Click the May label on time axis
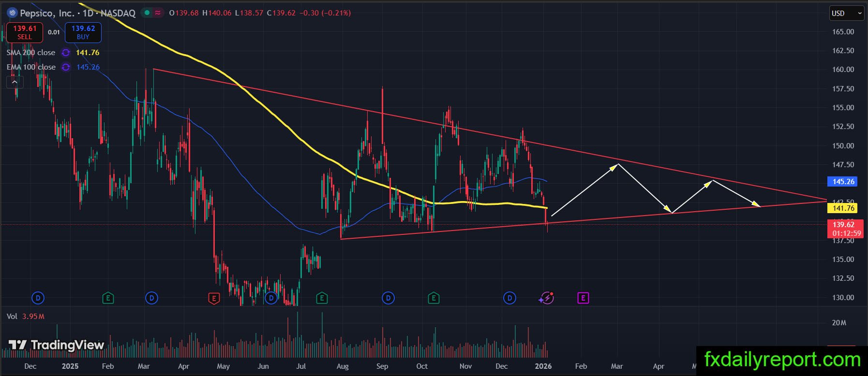 223,366
